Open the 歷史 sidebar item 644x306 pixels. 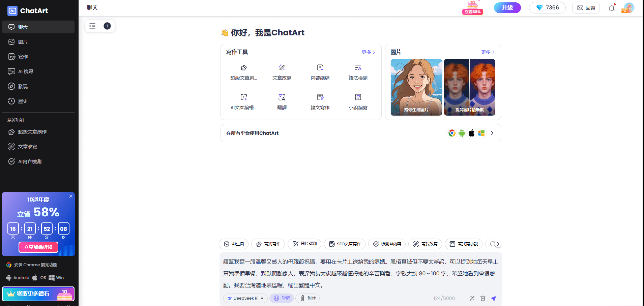(x=38, y=101)
